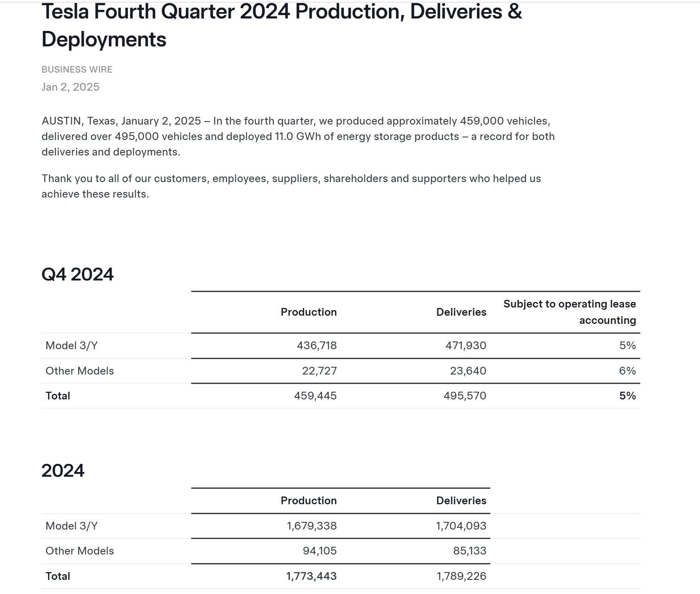Select the annual deliveries value "85,133"

point(470,551)
